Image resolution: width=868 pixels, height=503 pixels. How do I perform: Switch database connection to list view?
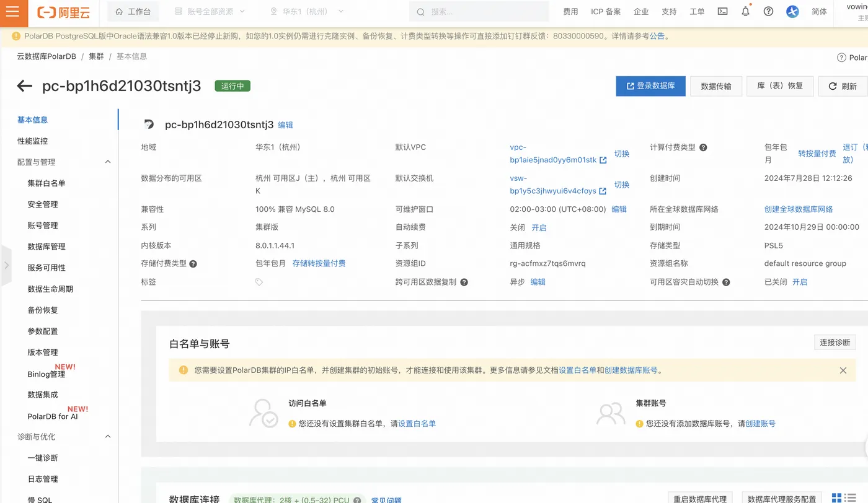[x=851, y=498]
